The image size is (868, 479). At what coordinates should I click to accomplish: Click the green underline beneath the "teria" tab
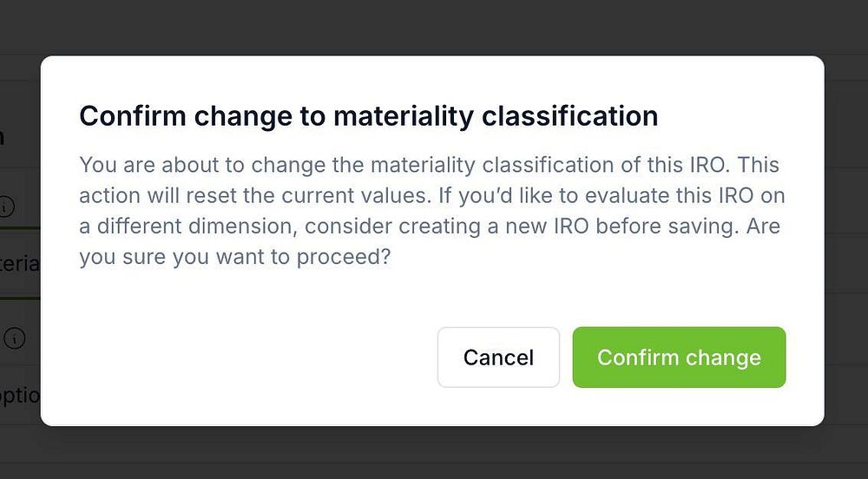click(x=20, y=297)
